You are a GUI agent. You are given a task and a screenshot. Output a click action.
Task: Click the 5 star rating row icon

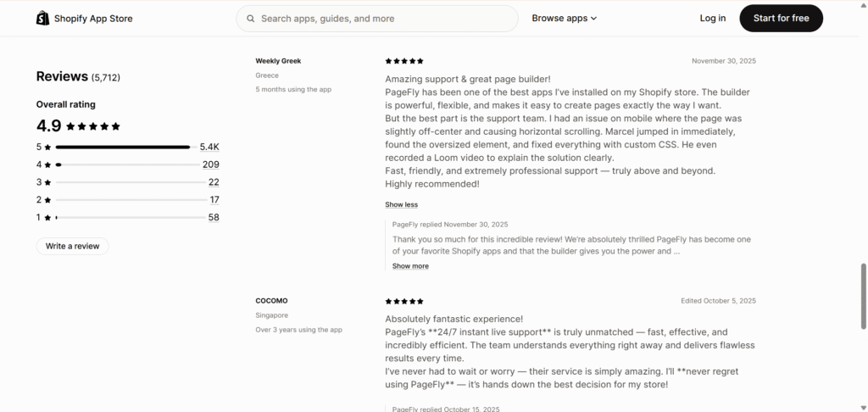point(47,147)
